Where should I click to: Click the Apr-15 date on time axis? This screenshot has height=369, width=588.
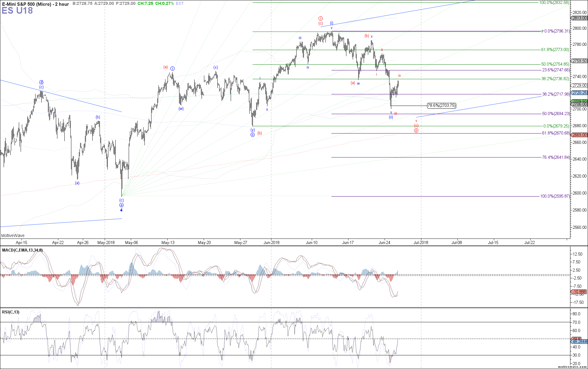pyautogui.click(x=22, y=242)
